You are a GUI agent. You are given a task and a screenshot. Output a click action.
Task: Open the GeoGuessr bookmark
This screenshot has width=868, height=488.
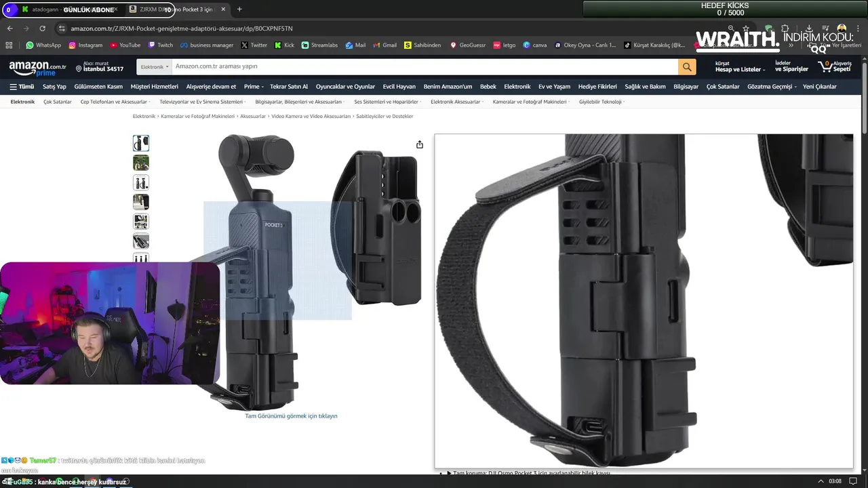(x=468, y=45)
